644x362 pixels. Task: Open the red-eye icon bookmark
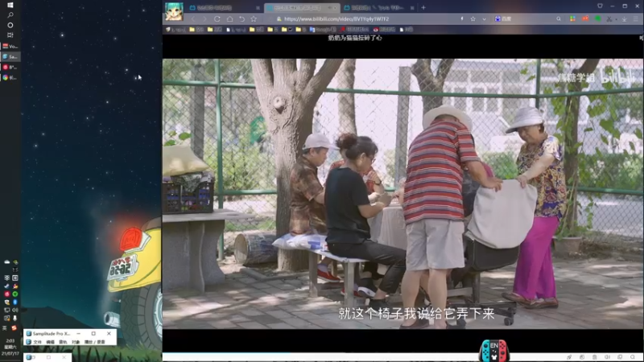pos(384,30)
